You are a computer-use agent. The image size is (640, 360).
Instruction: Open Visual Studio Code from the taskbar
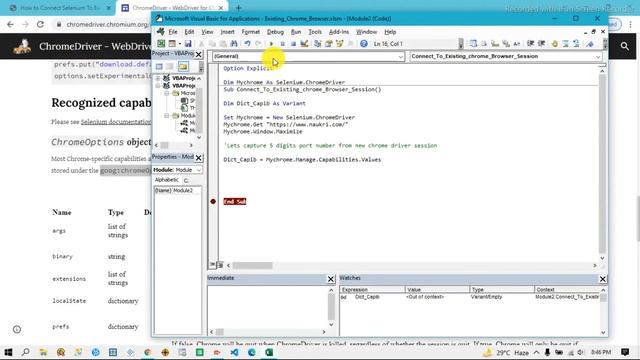pos(234,352)
